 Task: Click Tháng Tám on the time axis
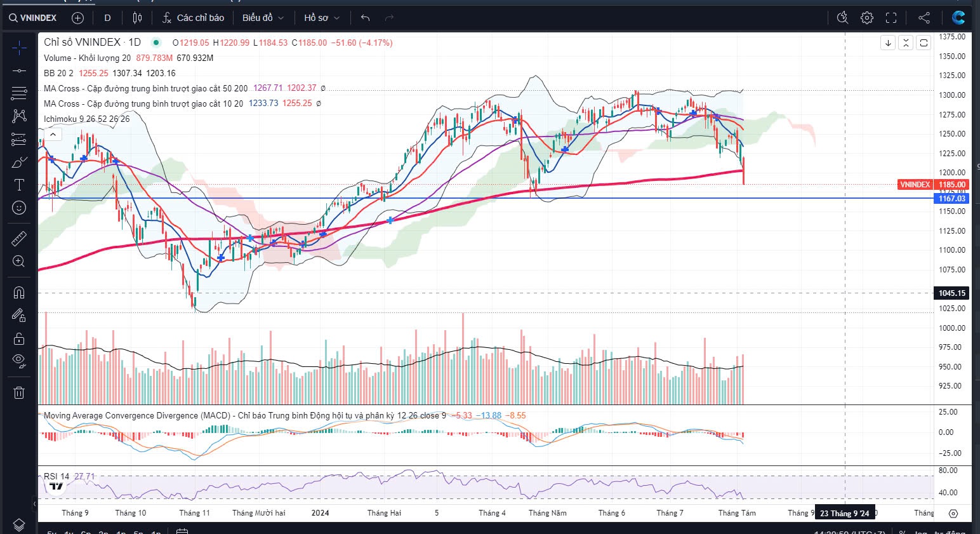[737, 513]
